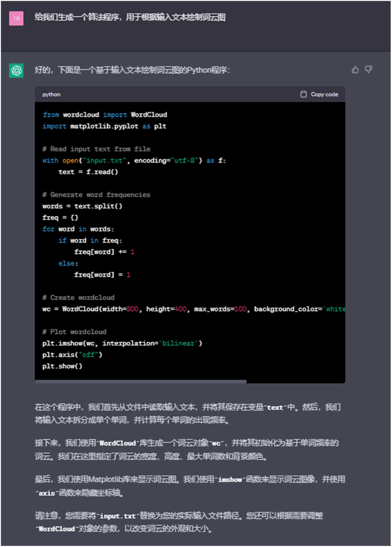Screen dimensions: 392x547
Task: Click the user prompt message text
Action: (130, 17)
